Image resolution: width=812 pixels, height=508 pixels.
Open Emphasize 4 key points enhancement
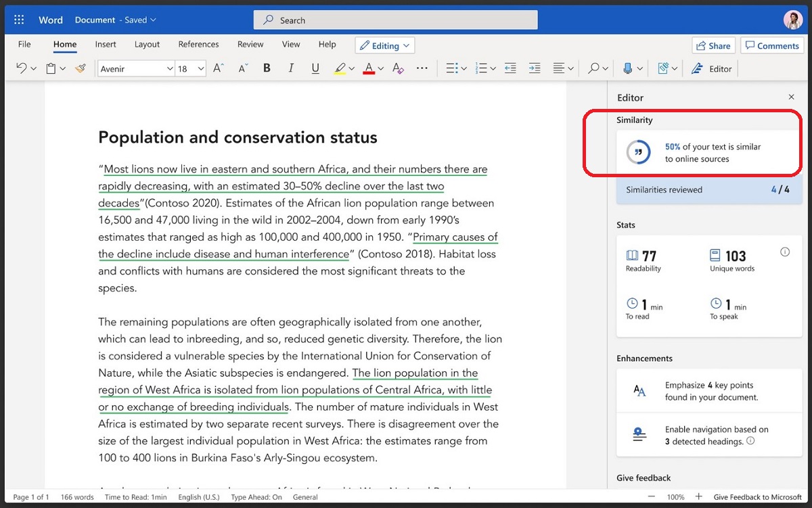click(x=709, y=391)
